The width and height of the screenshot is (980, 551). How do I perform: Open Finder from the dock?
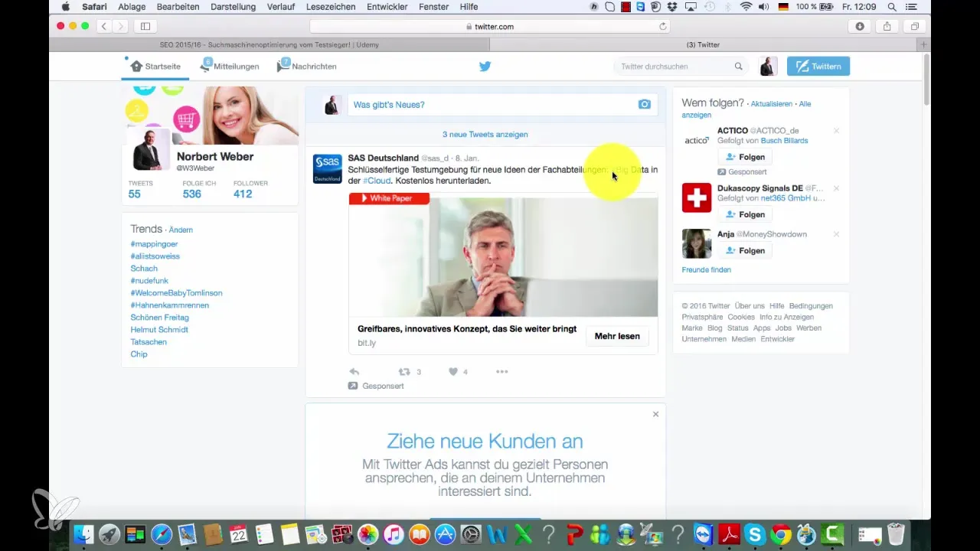(84, 533)
